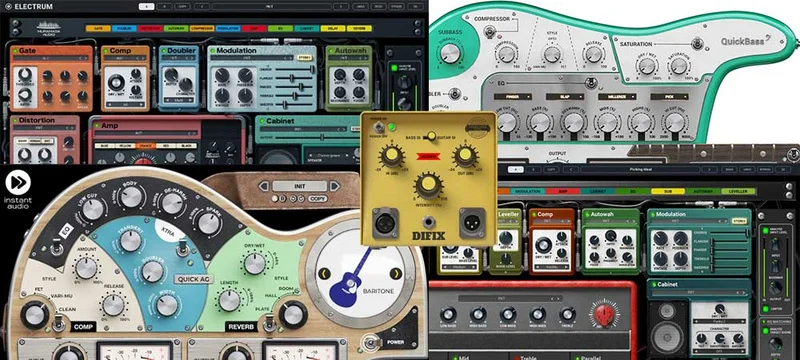This screenshot has width=800, height=360.
Task: Click the QuickBass Subbass knob
Action: point(450,53)
